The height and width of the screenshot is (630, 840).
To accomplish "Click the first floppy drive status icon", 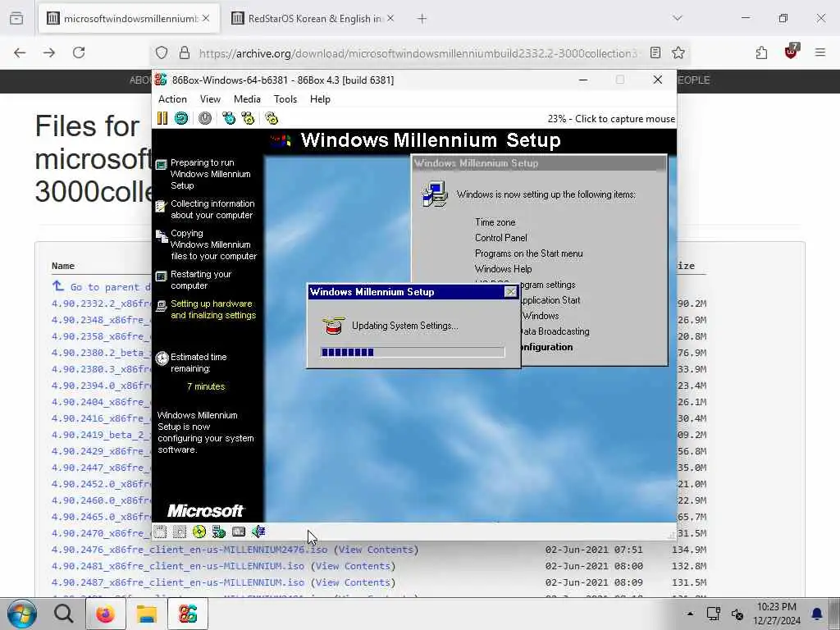I will [160, 532].
